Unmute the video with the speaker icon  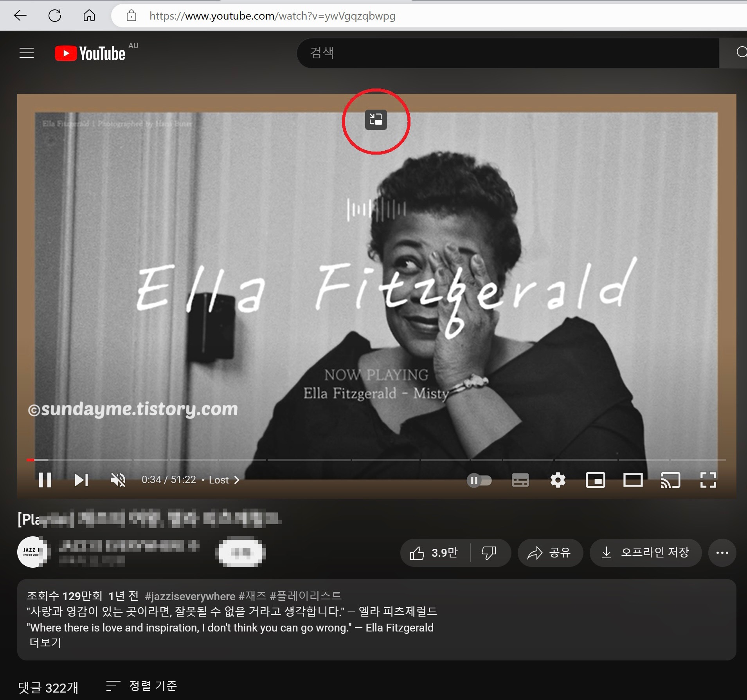pos(118,480)
